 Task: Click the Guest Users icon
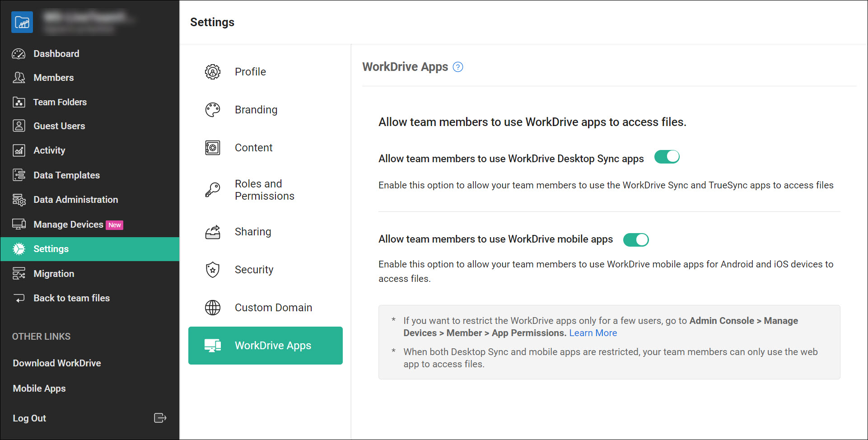pos(19,126)
